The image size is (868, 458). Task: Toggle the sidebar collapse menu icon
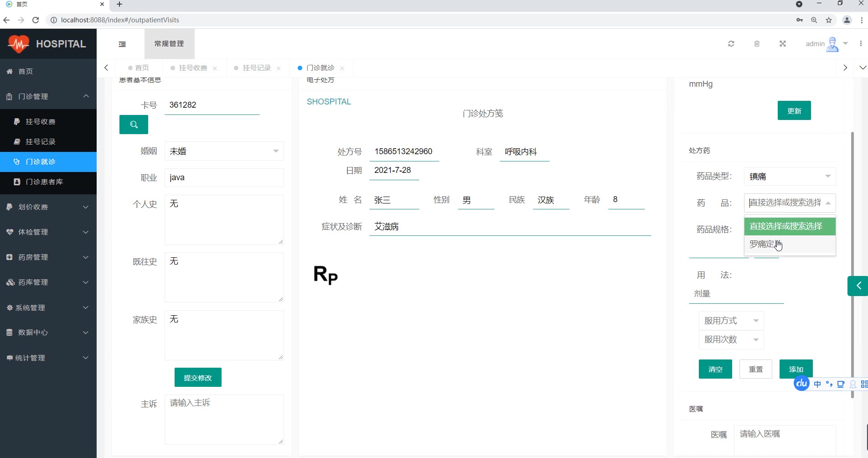tap(122, 44)
